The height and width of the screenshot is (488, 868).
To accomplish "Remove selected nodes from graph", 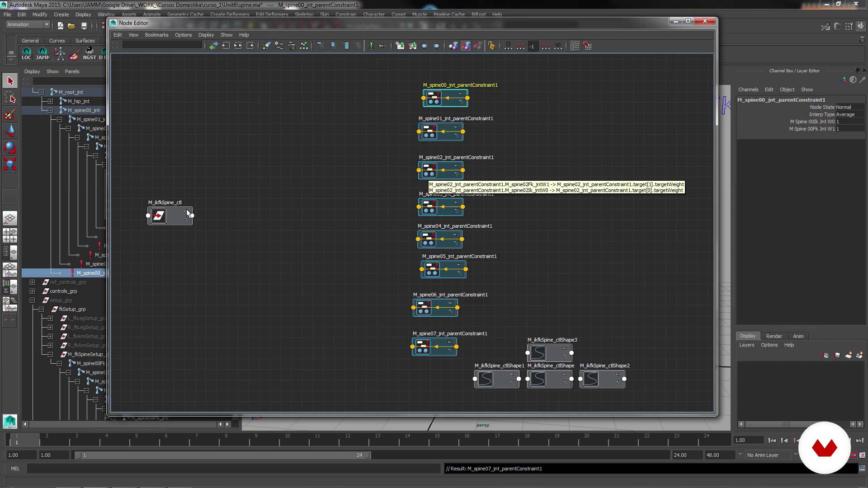I will tap(292, 46).
